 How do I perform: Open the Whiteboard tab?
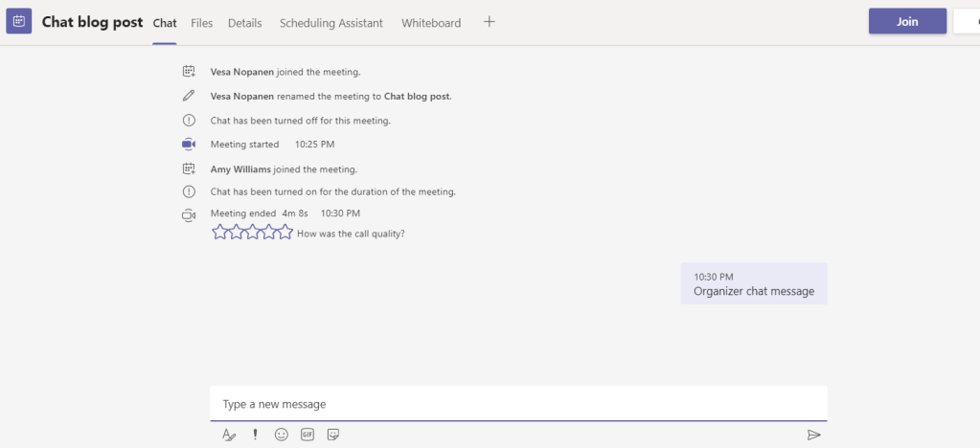[x=431, y=23]
